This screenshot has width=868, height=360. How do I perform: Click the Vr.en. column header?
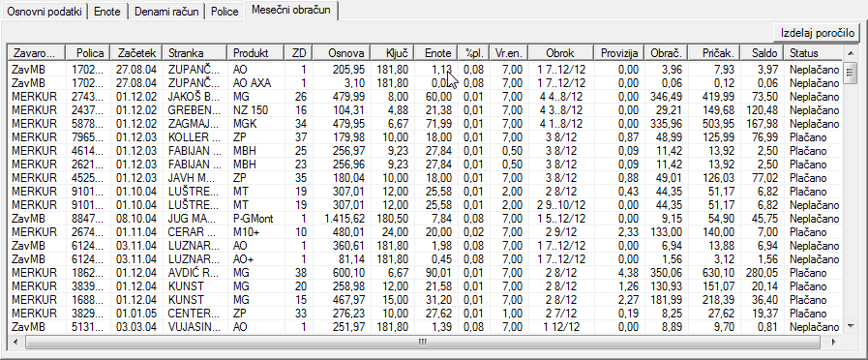[x=509, y=53]
